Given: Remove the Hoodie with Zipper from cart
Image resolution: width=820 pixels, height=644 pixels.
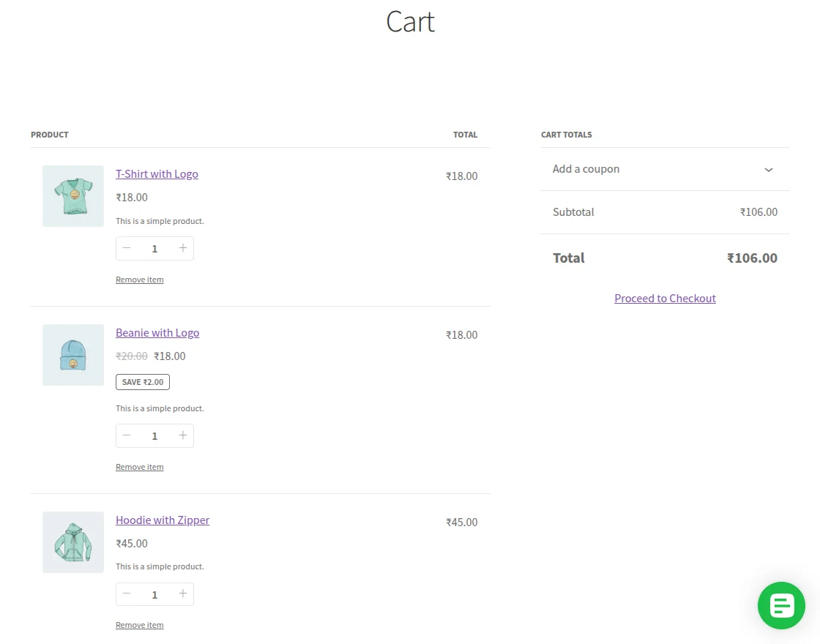Looking at the screenshot, I should coord(139,624).
